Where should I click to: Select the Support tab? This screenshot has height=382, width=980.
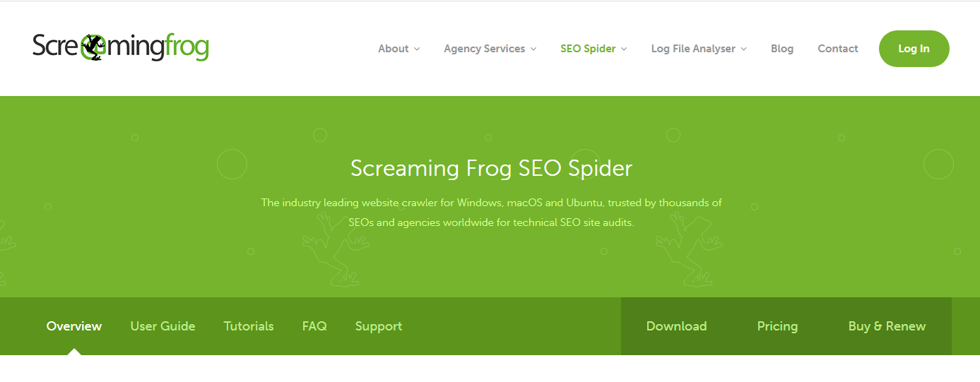click(379, 326)
